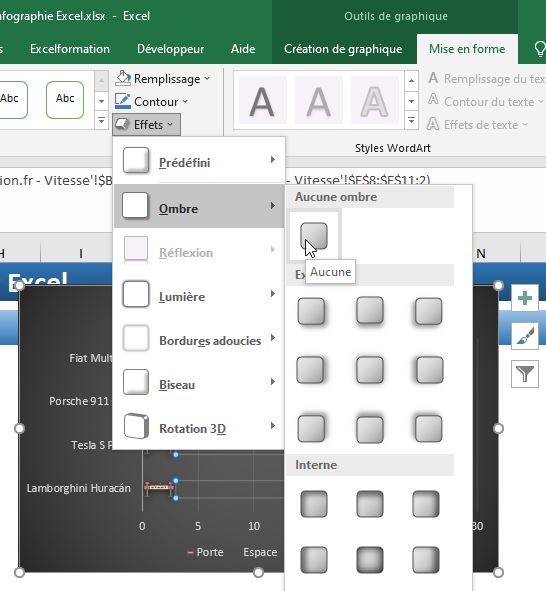Expand the Prédéfini submenu

(x=199, y=162)
